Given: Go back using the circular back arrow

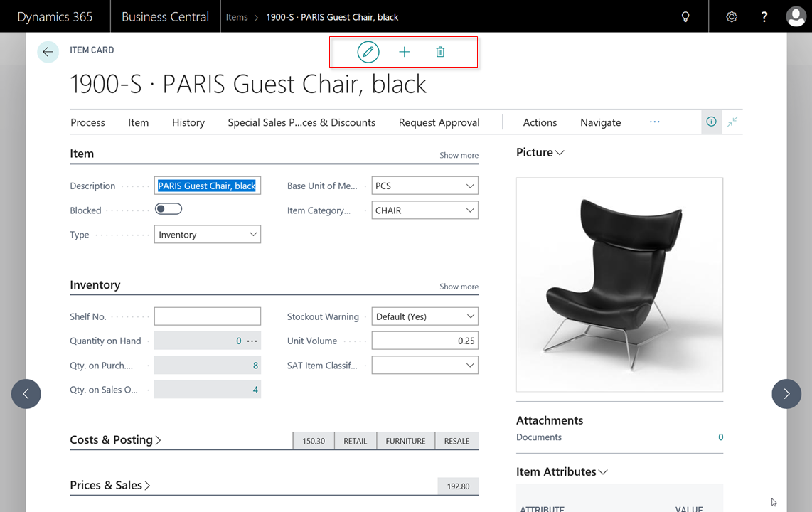Looking at the screenshot, I should pyautogui.click(x=47, y=51).
